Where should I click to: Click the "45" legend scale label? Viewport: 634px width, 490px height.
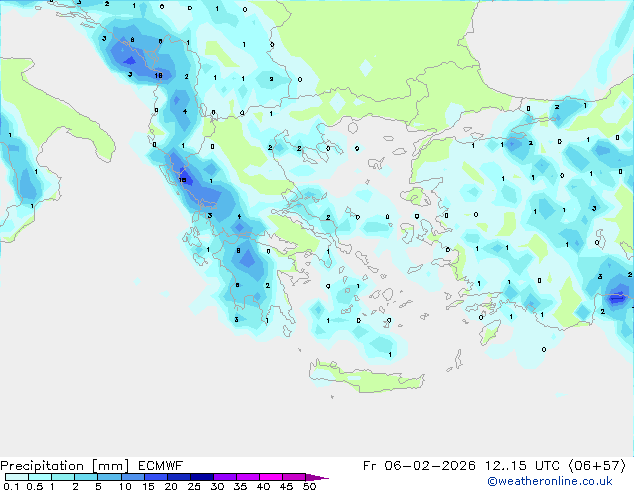pos(286,486)
